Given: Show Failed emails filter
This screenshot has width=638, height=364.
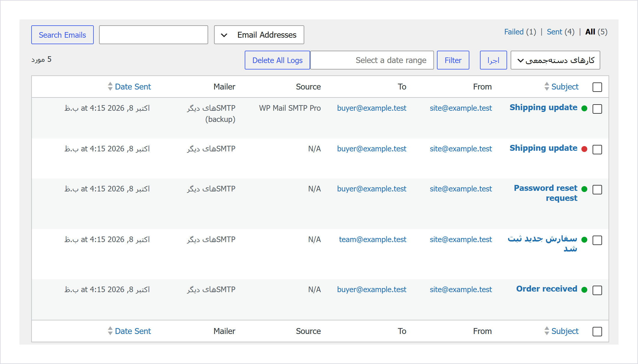Looking at the screenshot, I should (x=514, y=32).
